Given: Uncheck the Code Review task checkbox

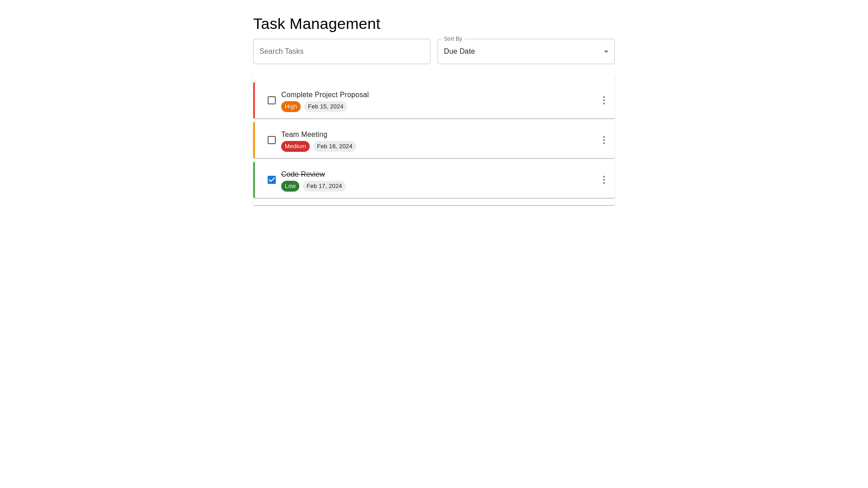Looking at the screenshot, I should coord(272,180).
